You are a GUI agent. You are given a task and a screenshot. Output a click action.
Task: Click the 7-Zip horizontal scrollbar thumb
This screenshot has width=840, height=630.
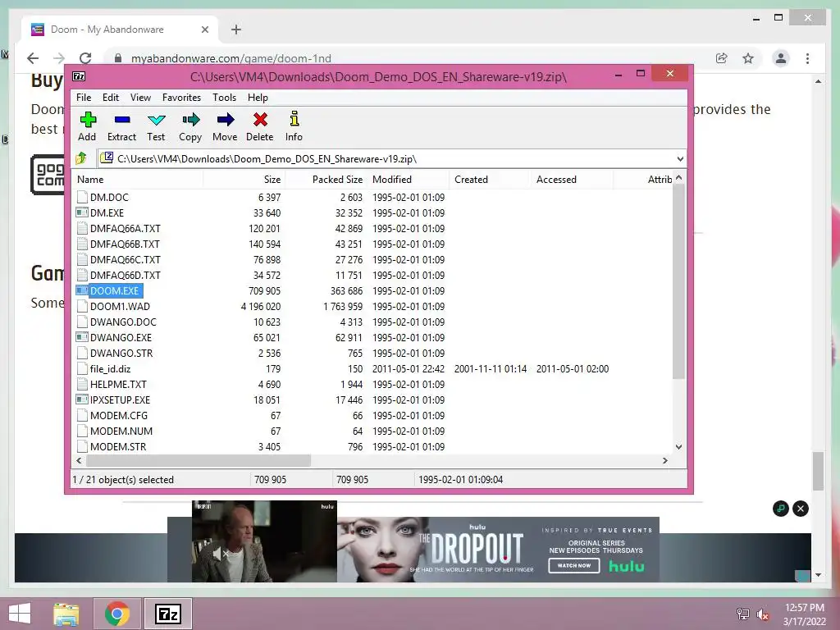point(199,460)
